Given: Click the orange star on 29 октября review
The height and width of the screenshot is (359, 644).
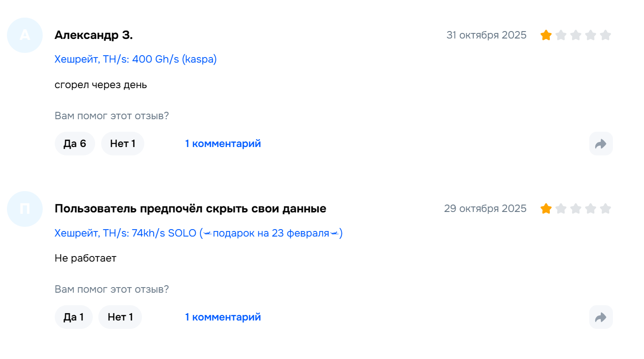Looking at the screenshot, I should 546,209.
